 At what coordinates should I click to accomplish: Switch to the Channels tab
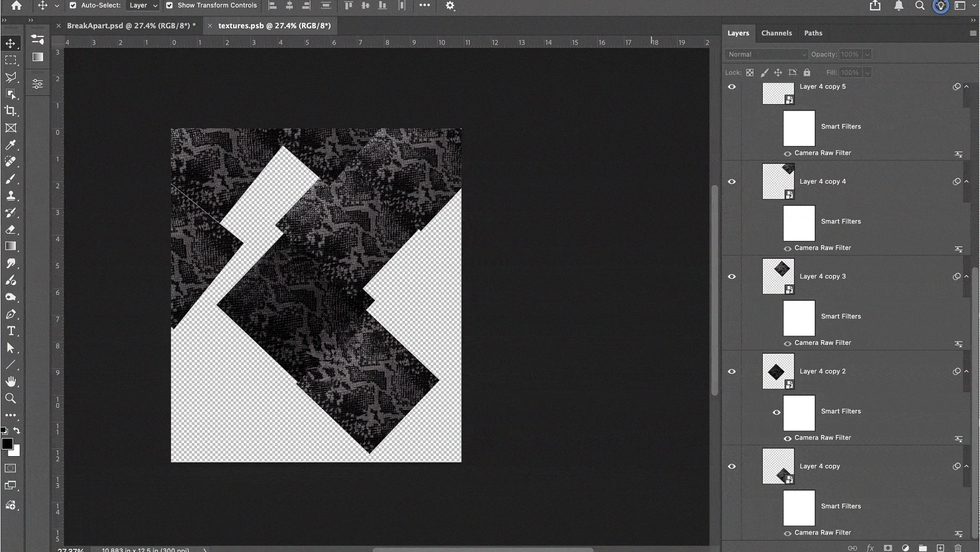point(776,33)
